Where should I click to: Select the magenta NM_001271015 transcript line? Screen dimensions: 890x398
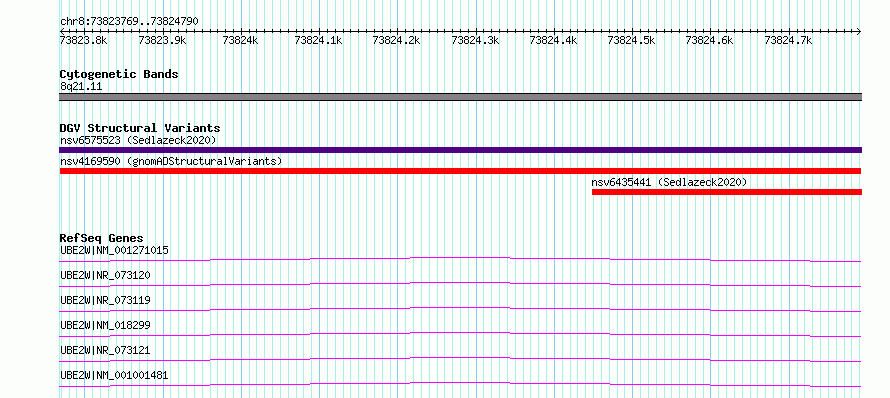(x=460, y=259)
